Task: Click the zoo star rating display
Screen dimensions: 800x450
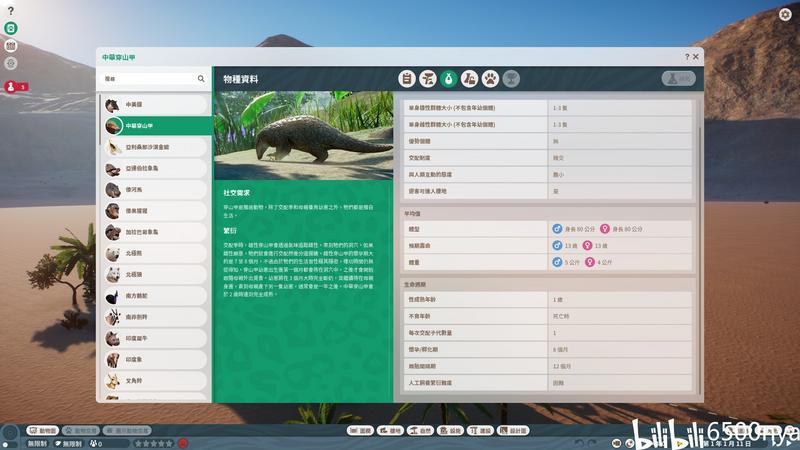Action: (x=154, y=444)
